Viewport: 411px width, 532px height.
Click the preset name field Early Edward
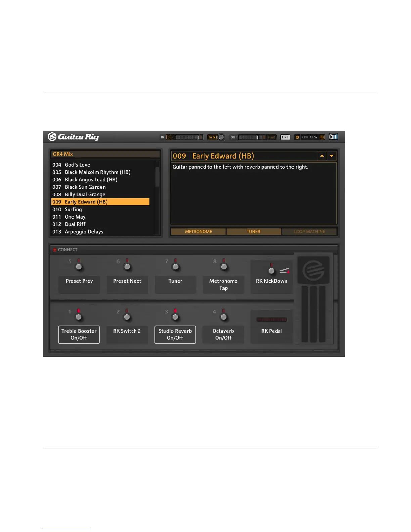pyautogui.click(x=244, y=156)
